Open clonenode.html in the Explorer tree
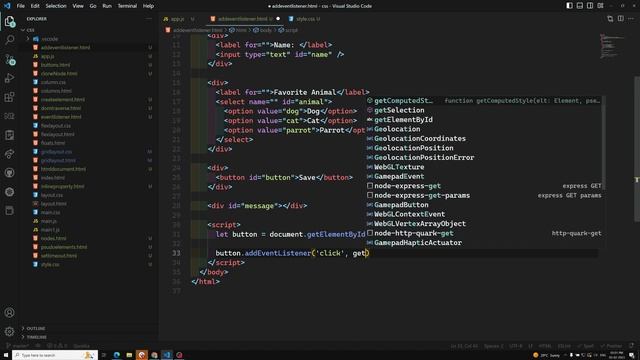 pyautogui.click(x=59, y=73)
